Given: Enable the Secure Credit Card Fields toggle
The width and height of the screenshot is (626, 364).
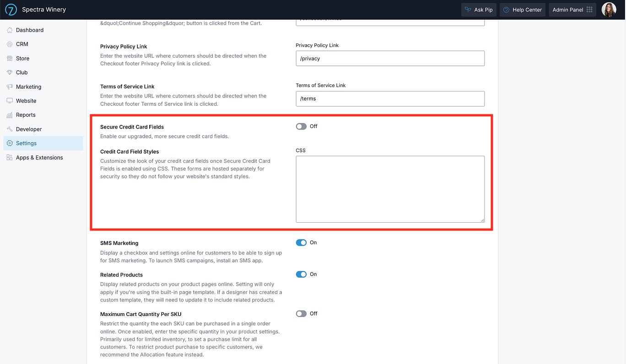Looking at the screenshot, I should tap(301, 127).
